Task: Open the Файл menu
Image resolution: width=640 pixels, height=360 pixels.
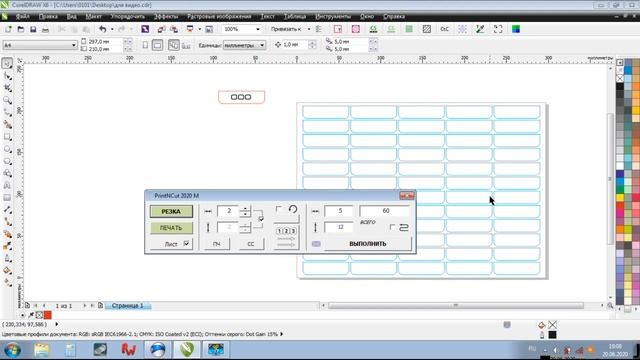Action: 22,16
